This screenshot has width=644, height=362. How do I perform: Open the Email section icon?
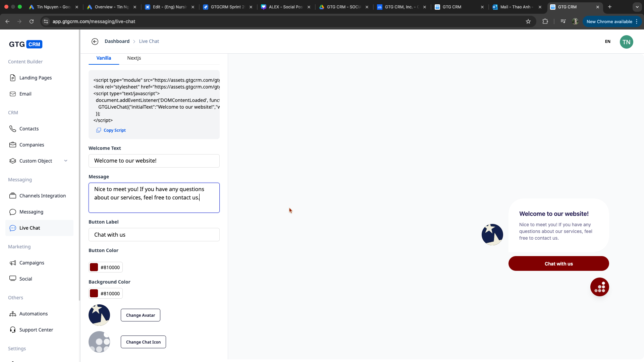click(13, 94)
